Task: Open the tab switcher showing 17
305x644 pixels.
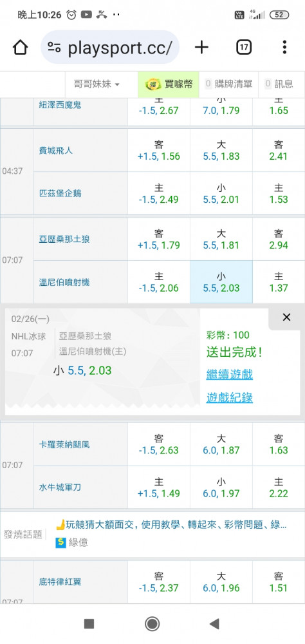Action: [x=244, y=48]
